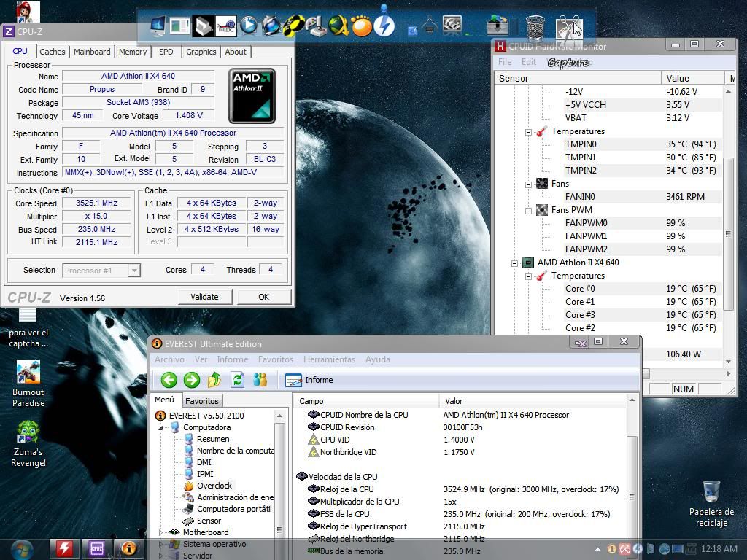Collapse the Computadora tree node
The image size is (747, 560).
click(161, 427)
